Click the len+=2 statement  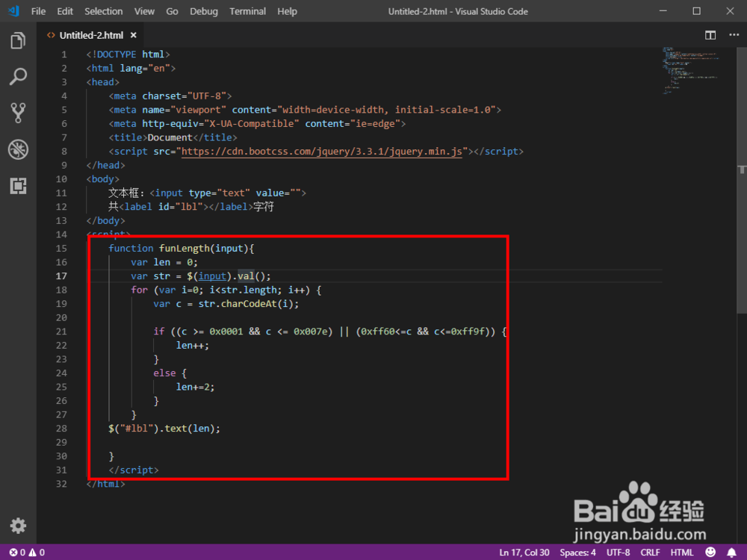pos(195,387)
